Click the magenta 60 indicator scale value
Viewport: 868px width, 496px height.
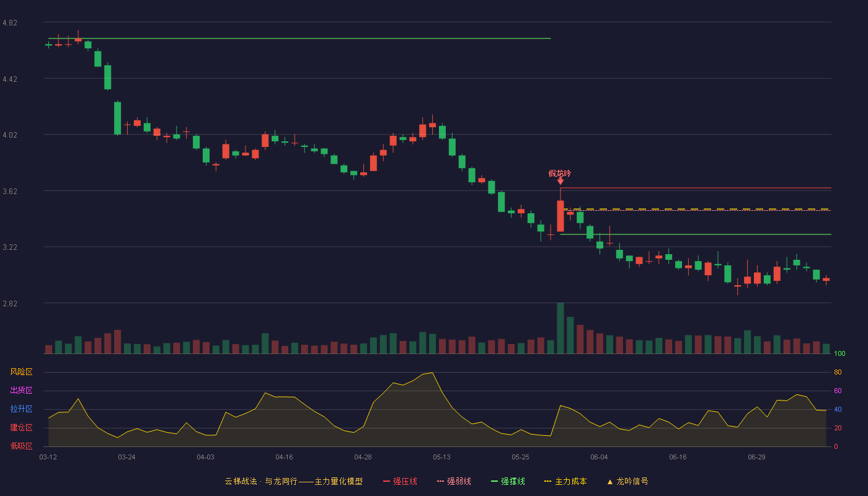pyautogui.click(x=838, y=391)
